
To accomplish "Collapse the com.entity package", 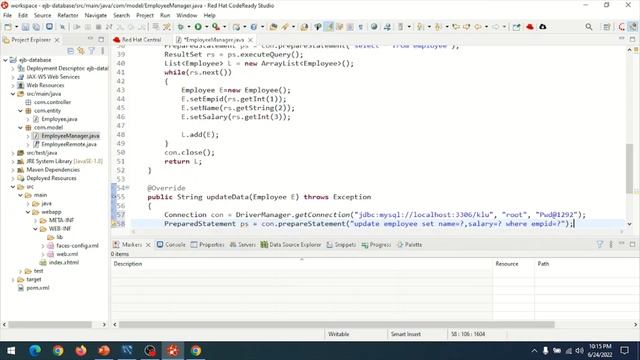I will [20, 111].
